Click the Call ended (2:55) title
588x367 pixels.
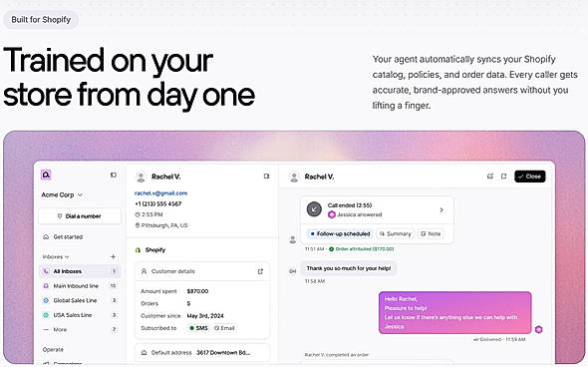[350, 205]
